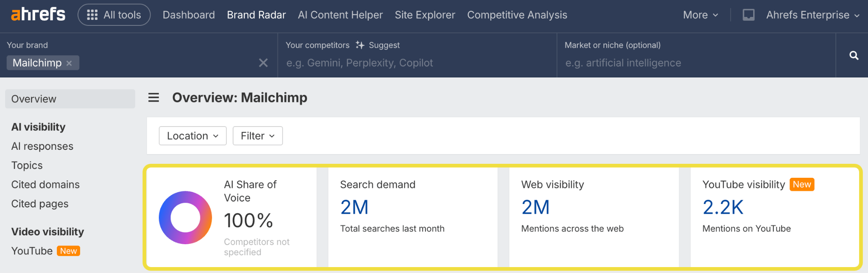Expand the Location dropdown

[x=192, y=136]
